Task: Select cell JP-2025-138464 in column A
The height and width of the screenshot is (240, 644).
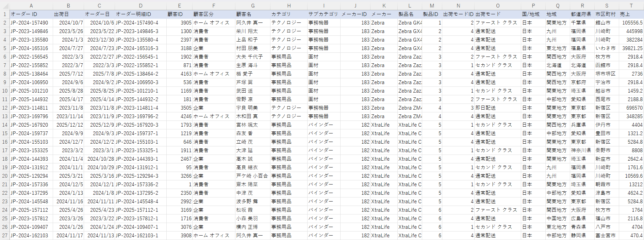Action: click(x=31, y=74)
